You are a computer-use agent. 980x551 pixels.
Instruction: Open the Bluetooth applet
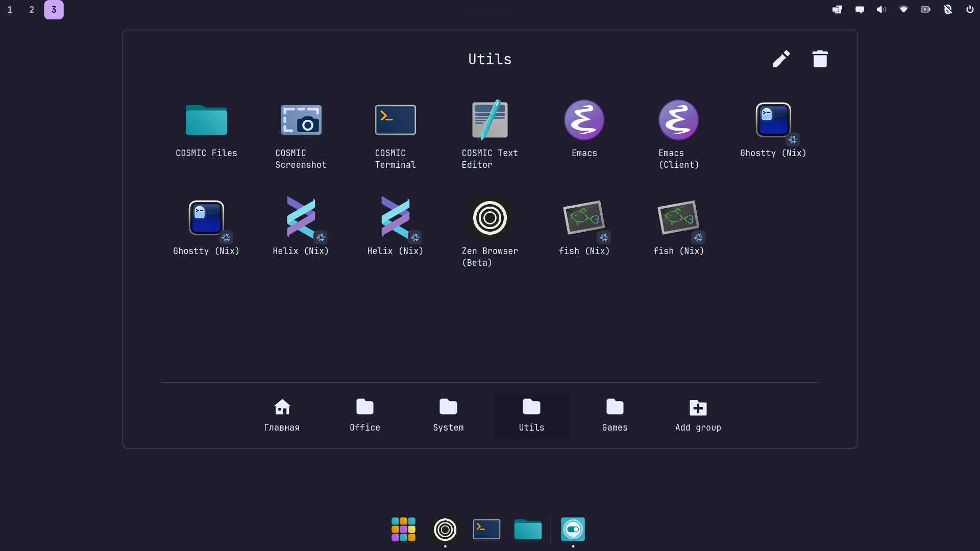coord(948,10)
